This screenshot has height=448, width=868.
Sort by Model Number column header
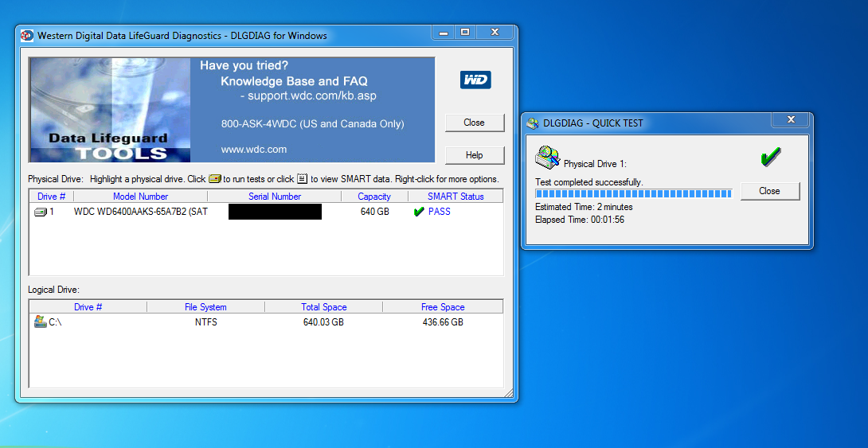[141, 197]
